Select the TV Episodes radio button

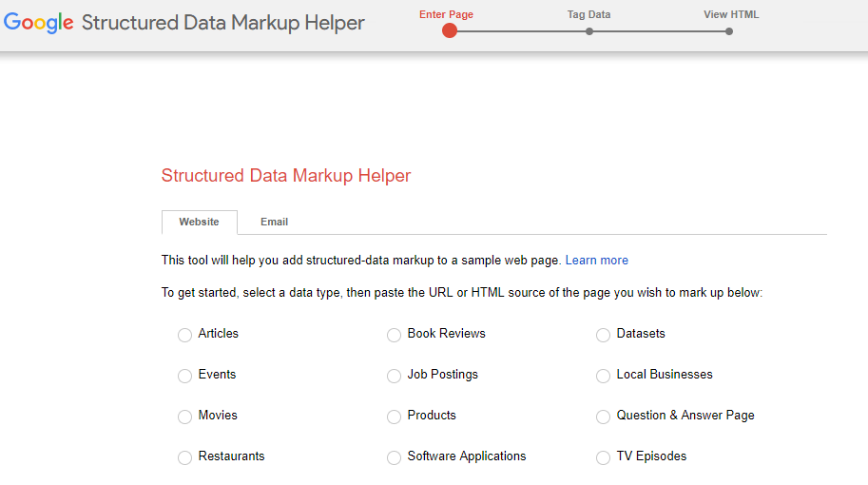point(604,457)
